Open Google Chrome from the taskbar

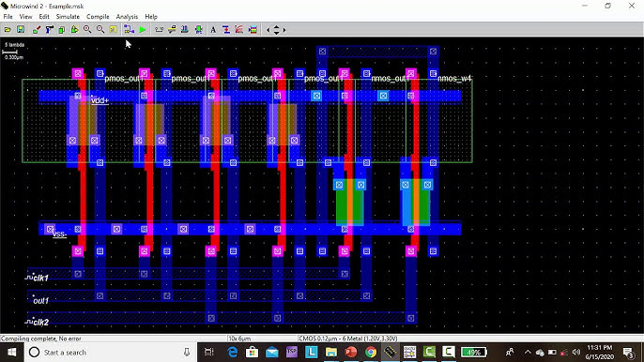[x=371, y=352]
